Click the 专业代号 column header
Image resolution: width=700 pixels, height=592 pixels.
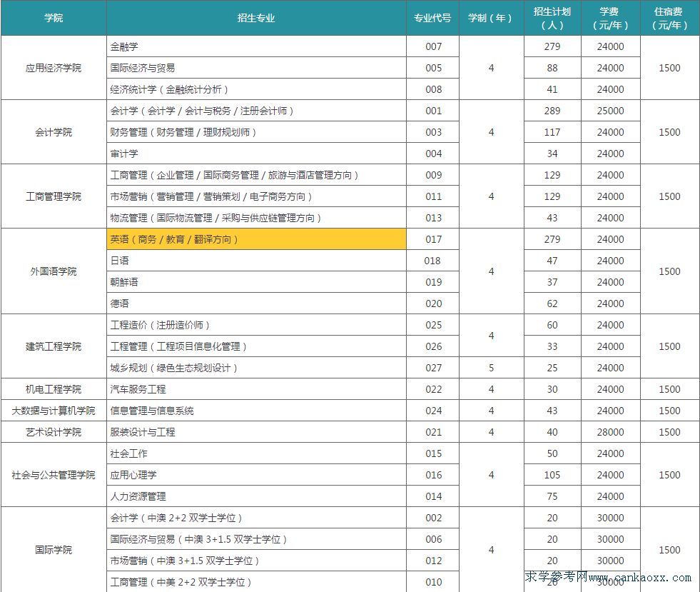432,19
